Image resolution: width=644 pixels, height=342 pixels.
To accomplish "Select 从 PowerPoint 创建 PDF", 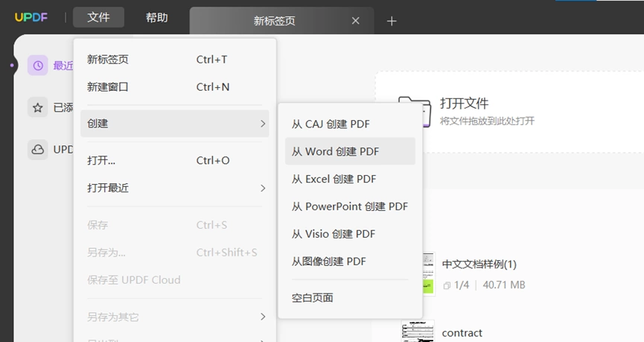I will (x=350, y=206).
